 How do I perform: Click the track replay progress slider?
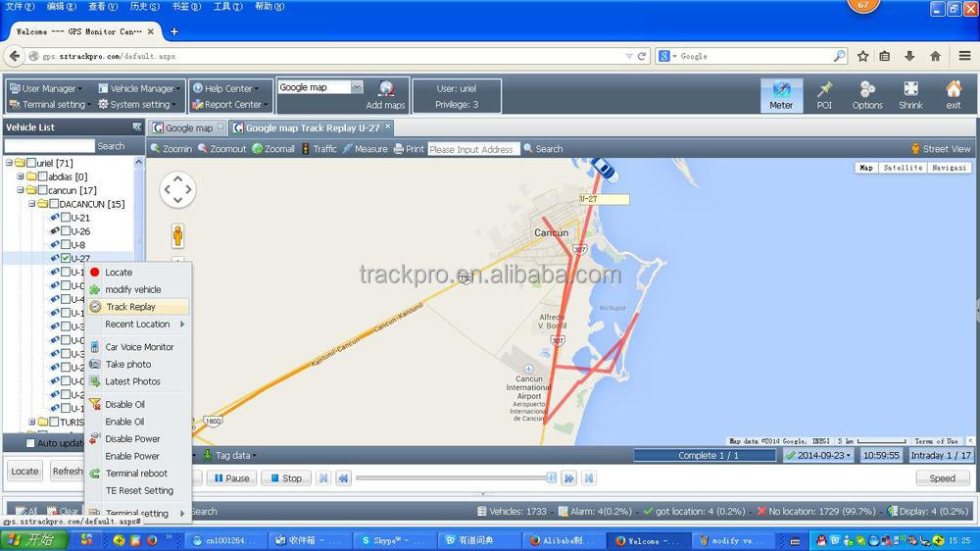click(453, 478)
